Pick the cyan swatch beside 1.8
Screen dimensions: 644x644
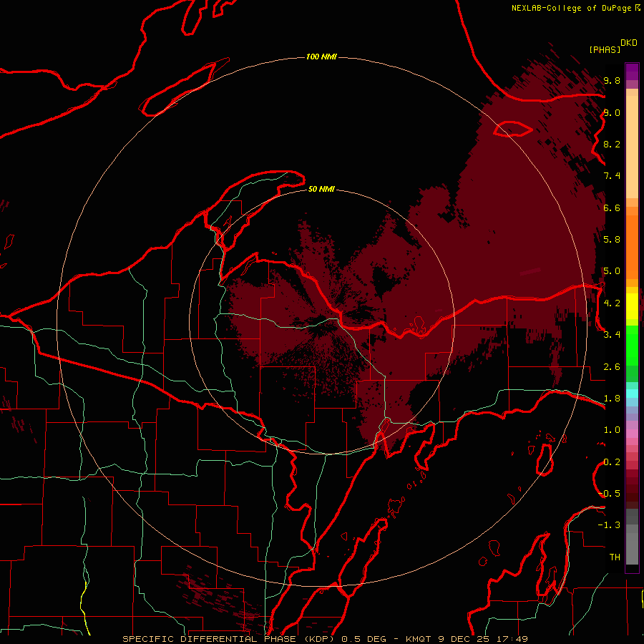tap(632, 394)
